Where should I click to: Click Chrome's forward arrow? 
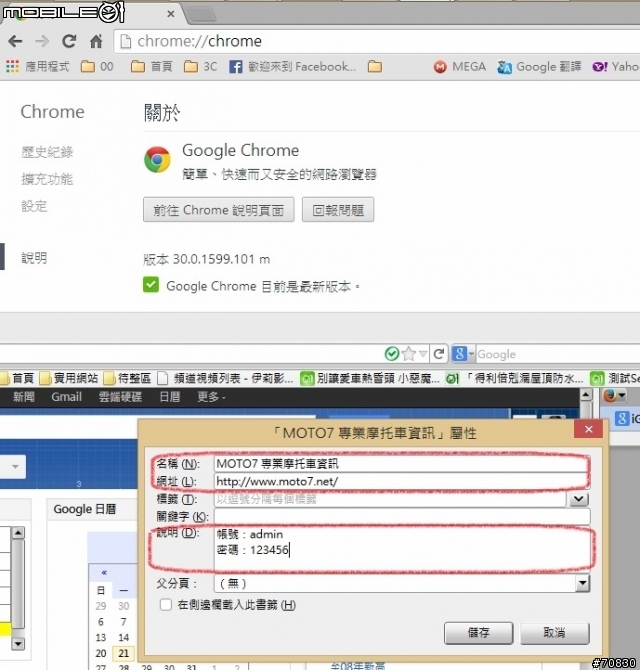(x=42, y=42)
